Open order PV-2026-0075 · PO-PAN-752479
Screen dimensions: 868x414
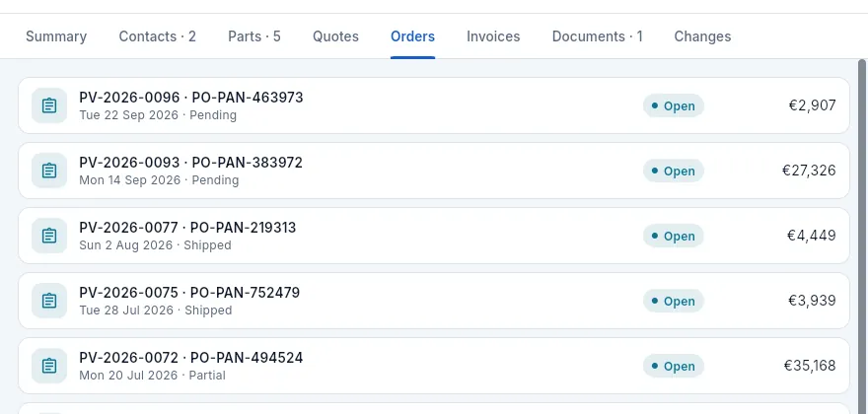point(434,301)
